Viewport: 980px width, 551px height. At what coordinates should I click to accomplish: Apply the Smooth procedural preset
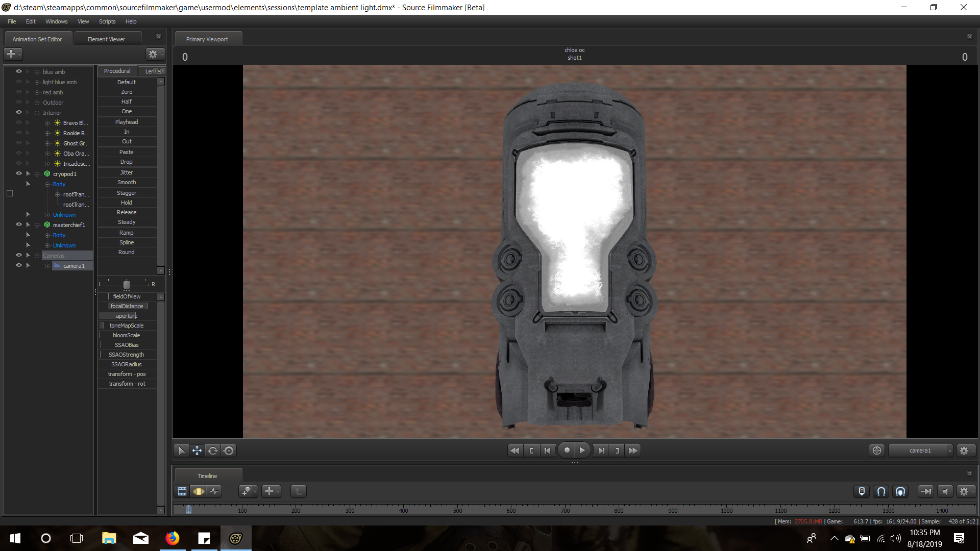tap(127, 182)
